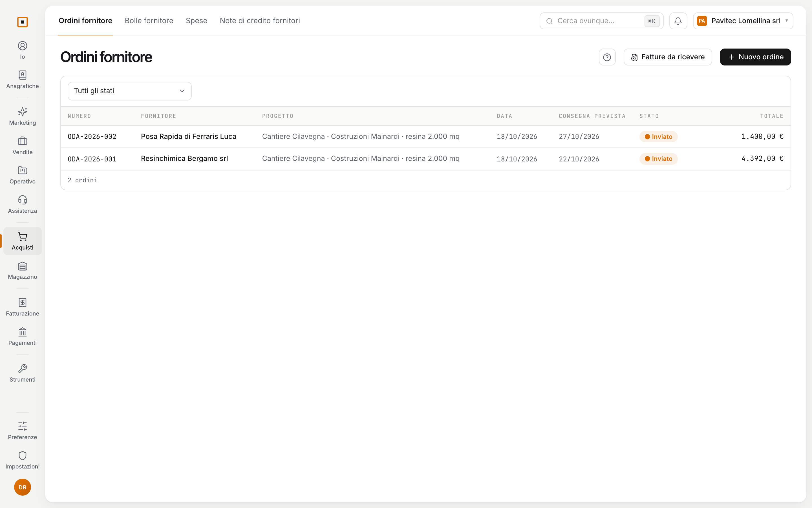Open the Assistenza section
The height and width of the screenshot is (508, 812).
click(x=23, y=204)
